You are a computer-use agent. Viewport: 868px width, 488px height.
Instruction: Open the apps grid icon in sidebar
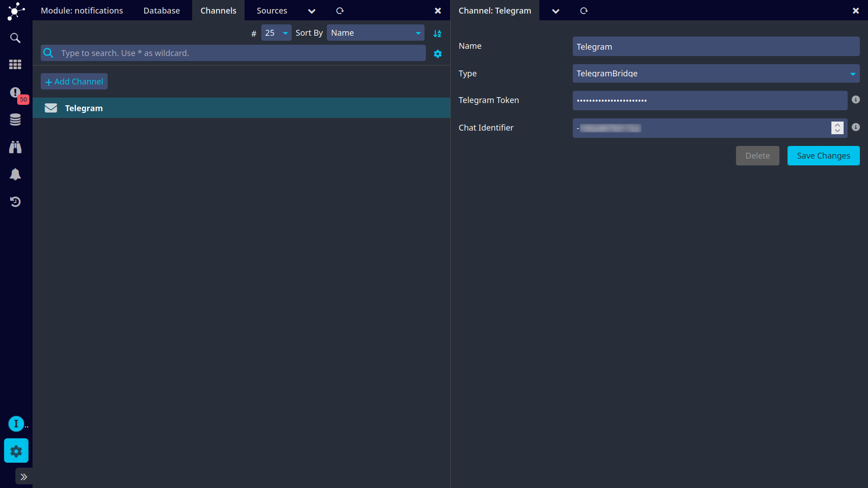15,65
